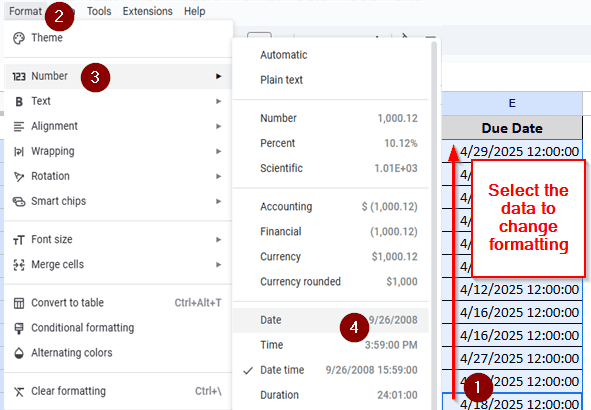Expand the Font size submenu arrow
Screen dimensions: 591x410
click(219, 240)
